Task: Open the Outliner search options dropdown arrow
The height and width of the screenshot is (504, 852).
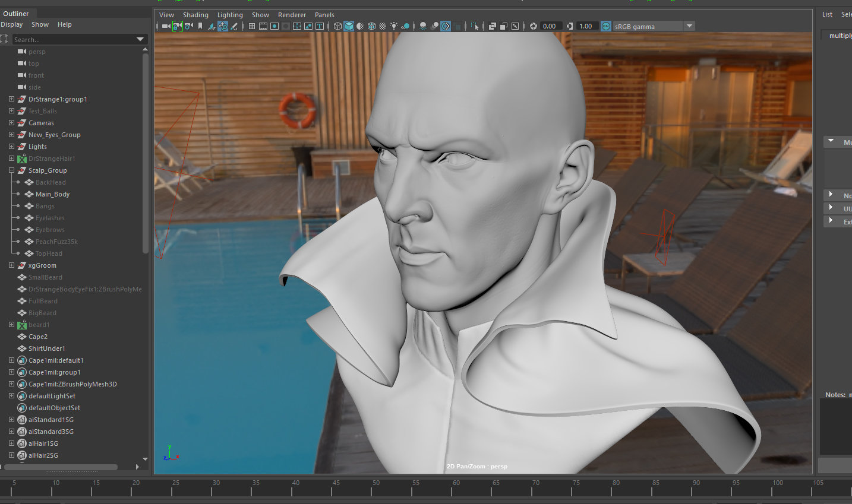Action: click(140, 39)
